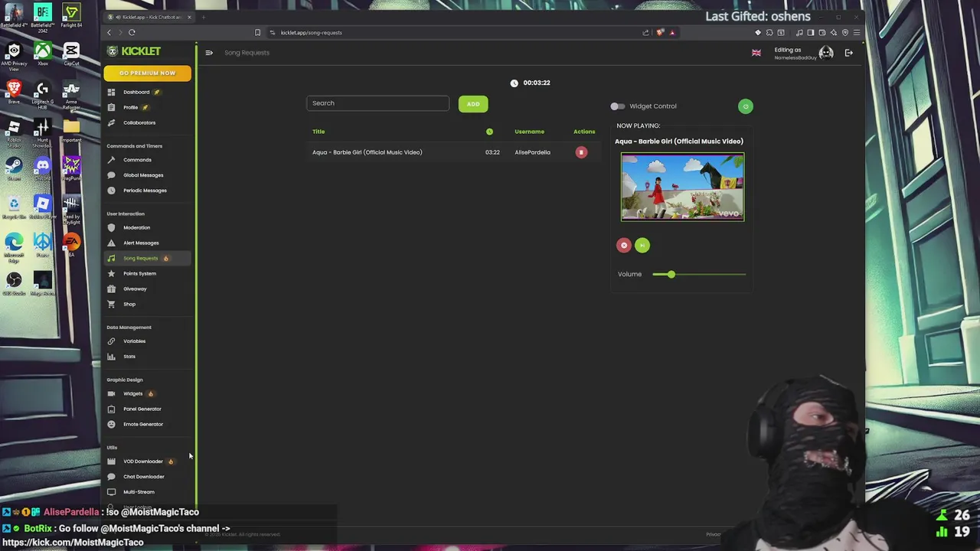Open the Brave desktop shortcut
980x551 pixels.
click(x=14, y=92)
